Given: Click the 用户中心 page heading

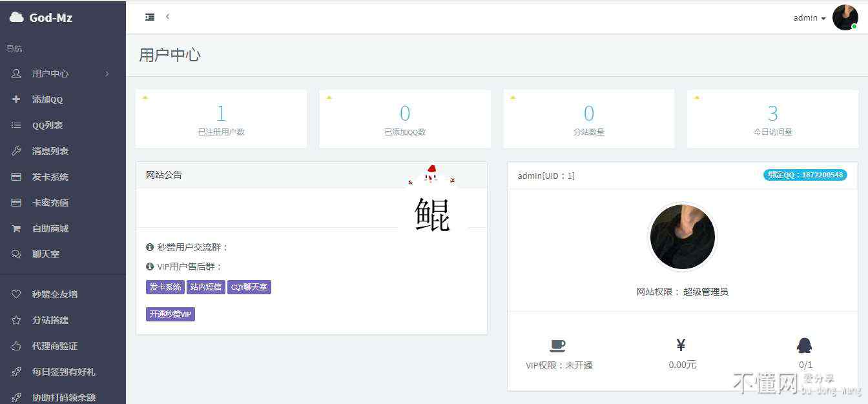Looking at the screenshot, I should click(170, 55).
